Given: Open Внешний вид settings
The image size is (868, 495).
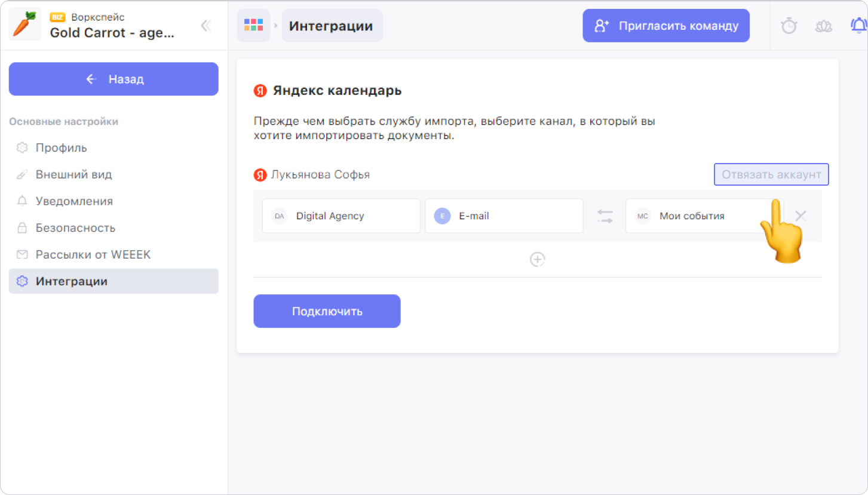Looking at the screenshot, I should pos(114,174).
